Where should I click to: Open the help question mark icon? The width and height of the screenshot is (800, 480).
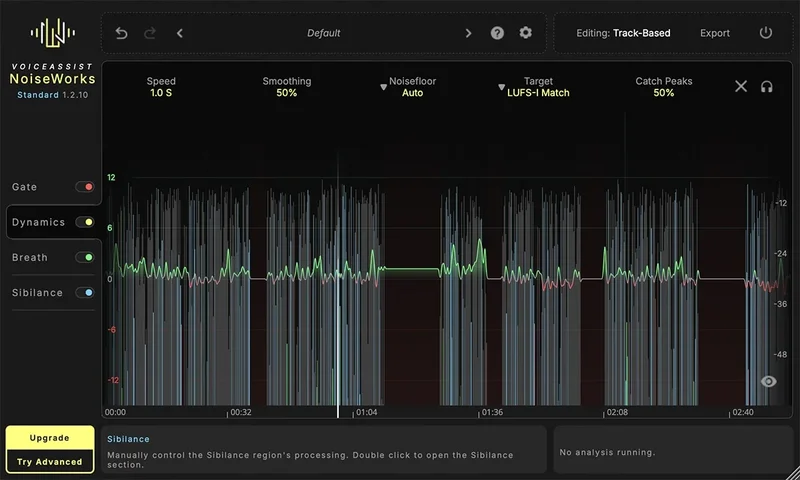497,33
